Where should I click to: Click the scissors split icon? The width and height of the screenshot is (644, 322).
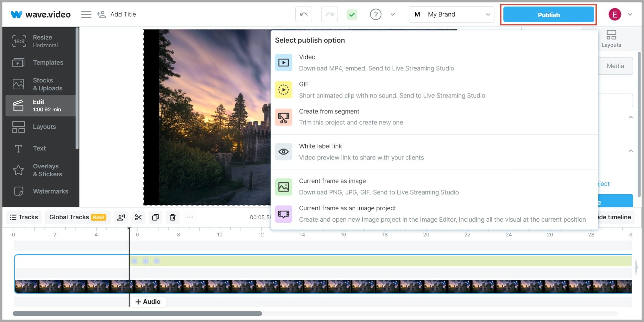click(x=138, y=217)
